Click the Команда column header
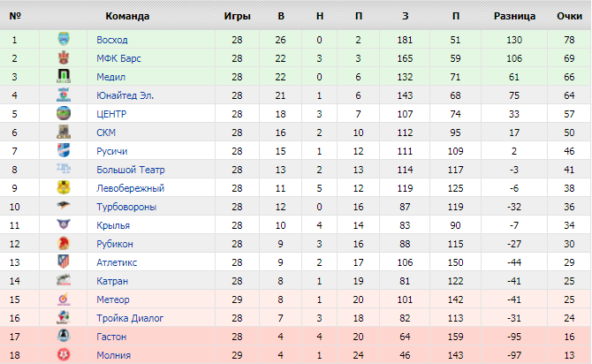Screen dimensions: 592x364 (x=127, y=17)
